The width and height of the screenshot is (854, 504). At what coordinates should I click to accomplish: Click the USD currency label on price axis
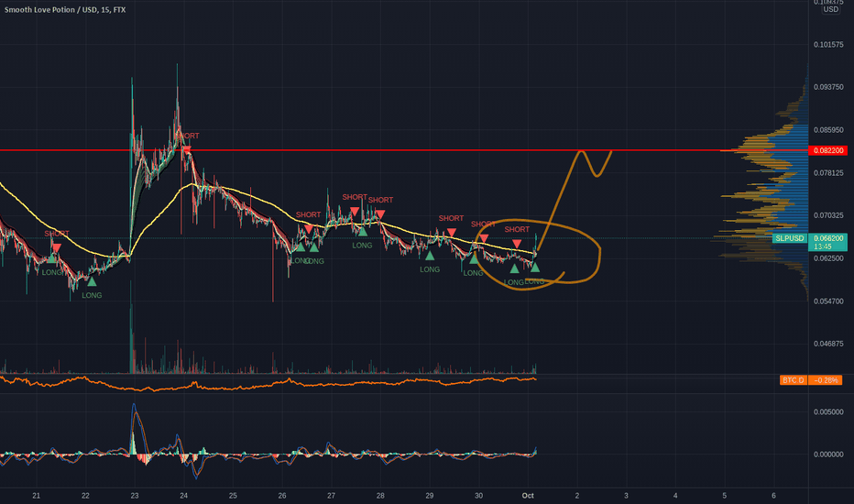pos(830,9)
